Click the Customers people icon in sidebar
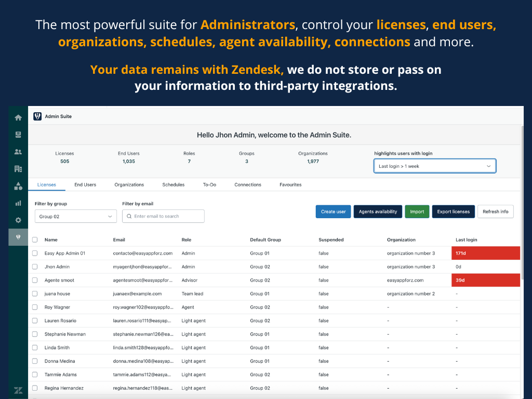532x399 pixels. click(18, 152)
